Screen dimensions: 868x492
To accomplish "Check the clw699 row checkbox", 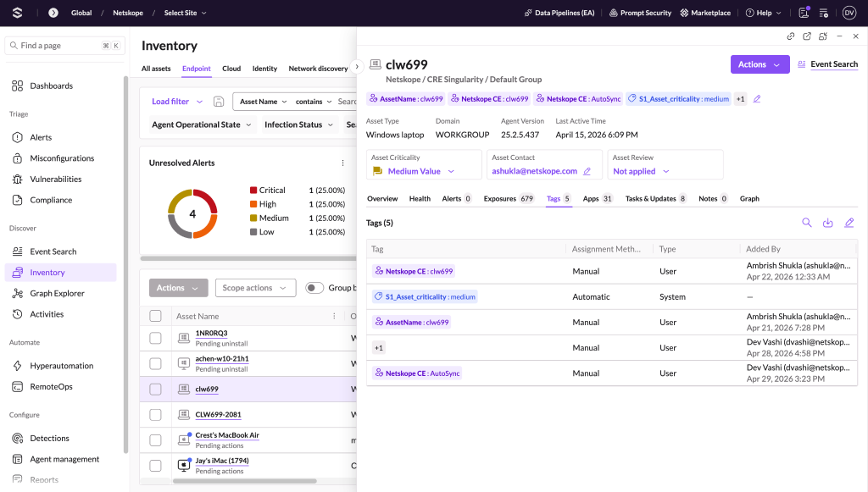I will coord(156,390).
